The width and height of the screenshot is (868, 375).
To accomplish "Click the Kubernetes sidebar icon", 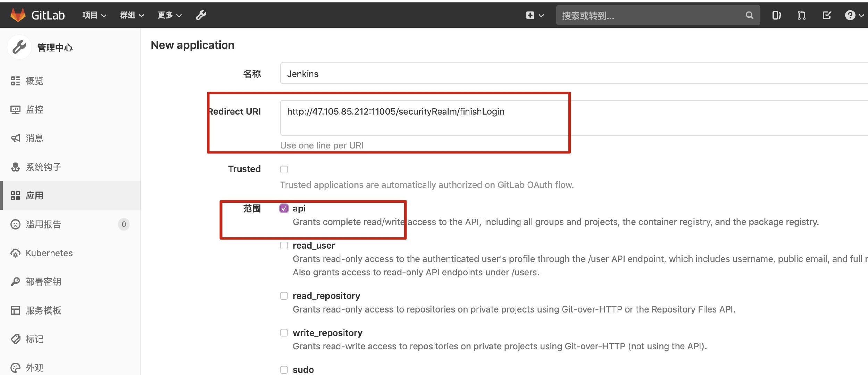I will [15, 253].
